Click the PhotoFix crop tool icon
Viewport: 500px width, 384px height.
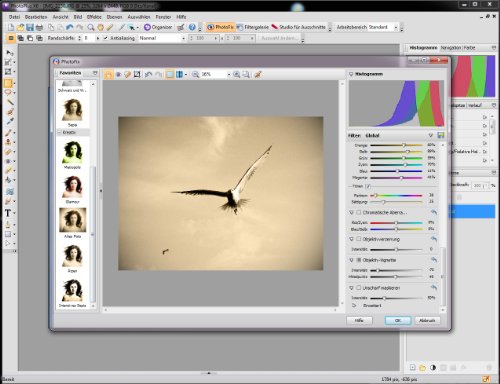[137, 74]
